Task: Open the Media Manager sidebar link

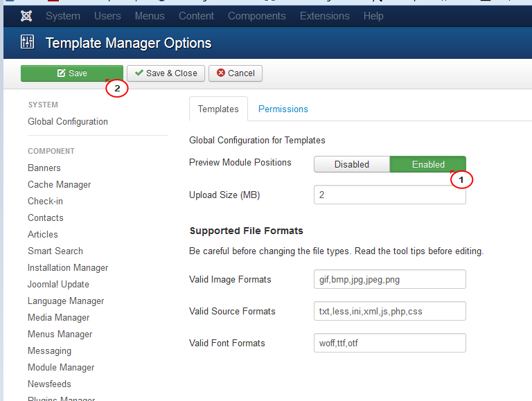Action: pyautogui.click(x=59, y=317)
